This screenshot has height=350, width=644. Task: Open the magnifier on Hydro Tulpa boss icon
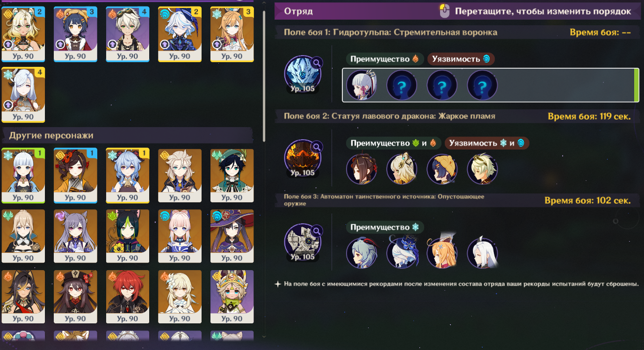(x=318, y=62)
